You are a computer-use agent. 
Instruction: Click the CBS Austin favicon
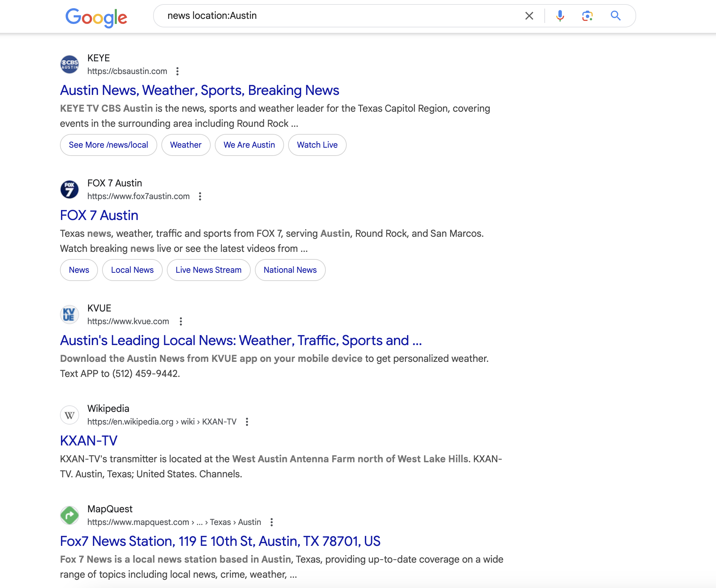(x=70, y=64)
